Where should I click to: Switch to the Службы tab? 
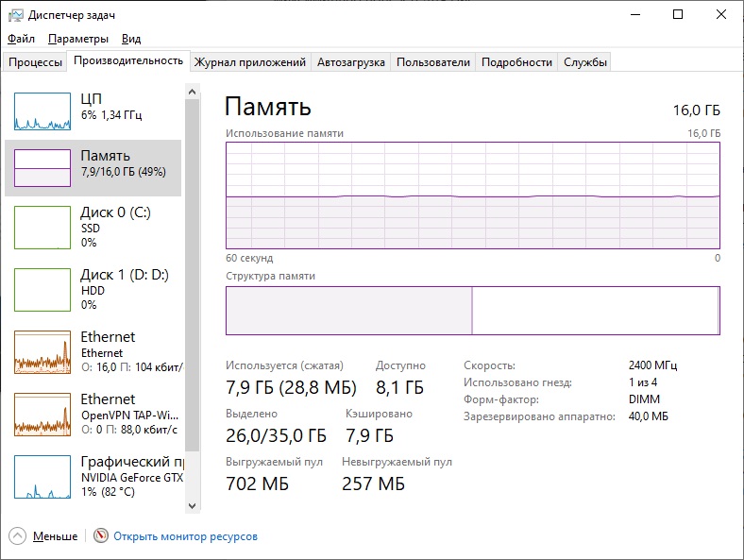[x=585, y=62]
